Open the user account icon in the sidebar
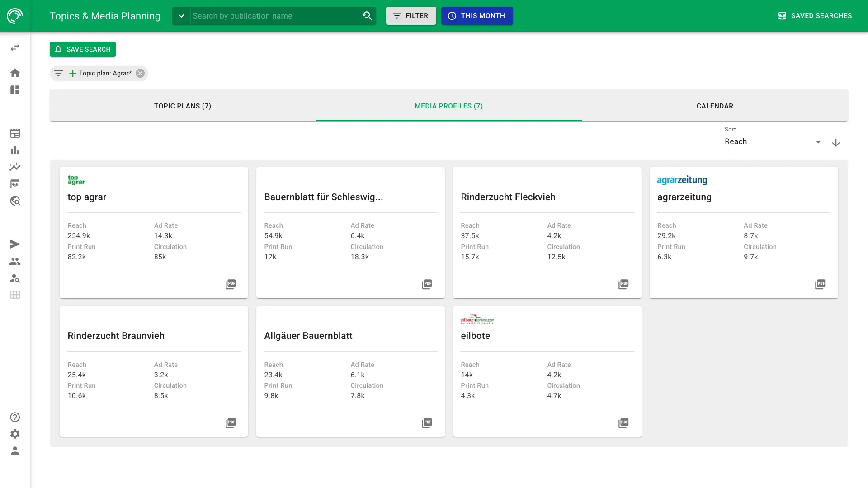Image resolution: width=868 pixels, height=488 pixels. click(x=15, y=450)
